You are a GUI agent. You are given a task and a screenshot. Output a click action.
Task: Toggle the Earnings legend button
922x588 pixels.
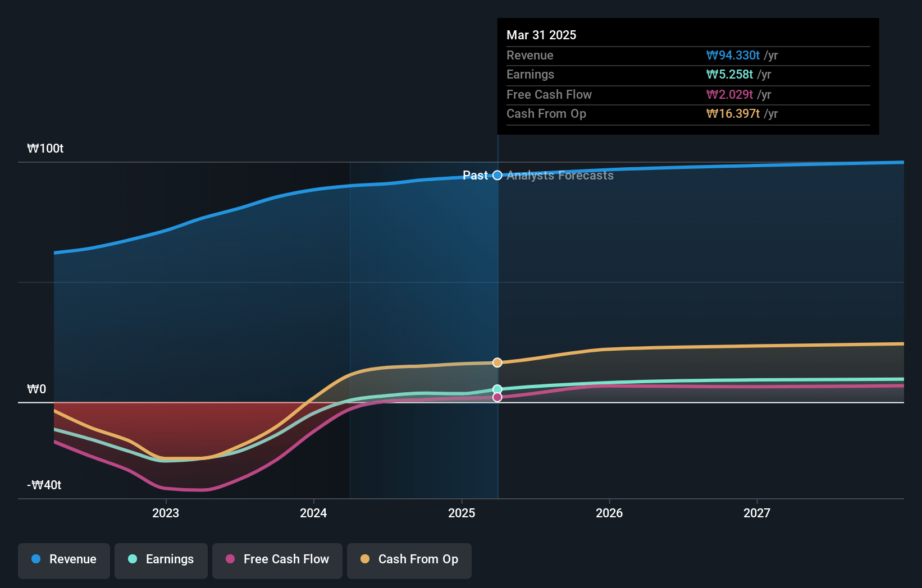coord(161,561)
